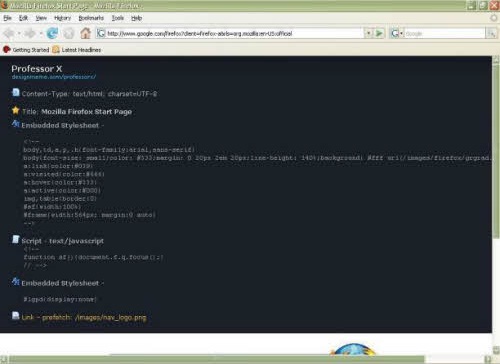This screenshot has width=500, height=364.
Task: Click the Google search box
Action: coord(444,33)
